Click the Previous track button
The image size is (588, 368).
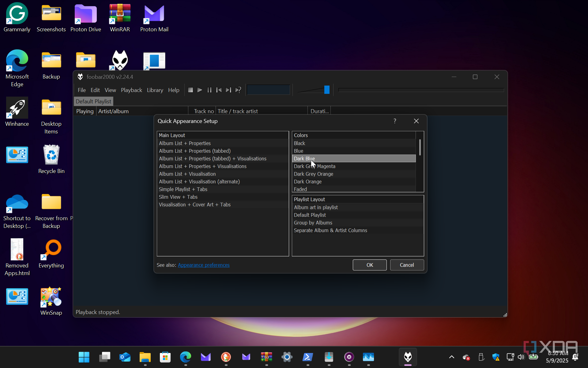point(219,90)
